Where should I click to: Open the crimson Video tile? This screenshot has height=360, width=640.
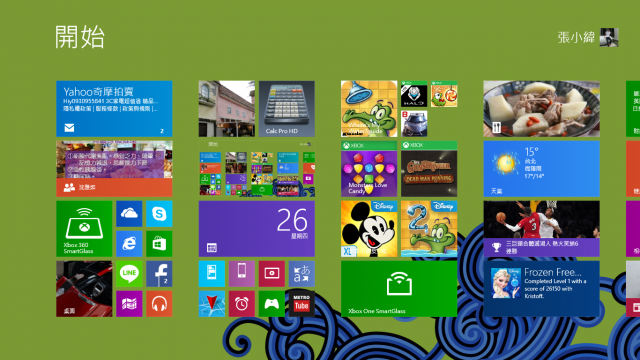pos(271,273)
